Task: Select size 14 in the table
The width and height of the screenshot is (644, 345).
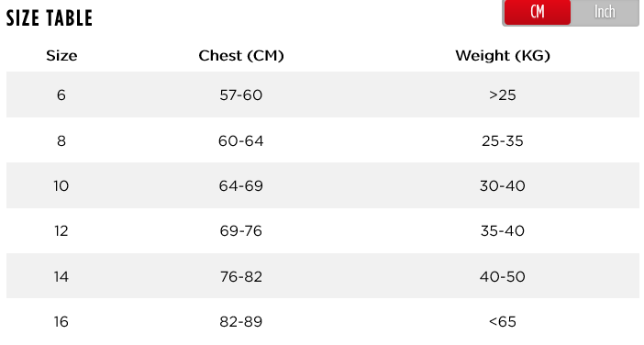Action: [x=61, y=276]
